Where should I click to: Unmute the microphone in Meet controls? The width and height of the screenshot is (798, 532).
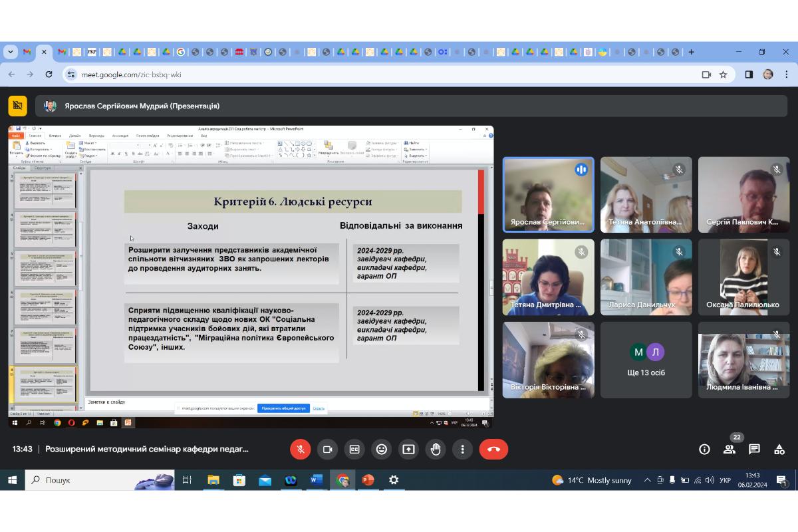click(x=300, y=450)
